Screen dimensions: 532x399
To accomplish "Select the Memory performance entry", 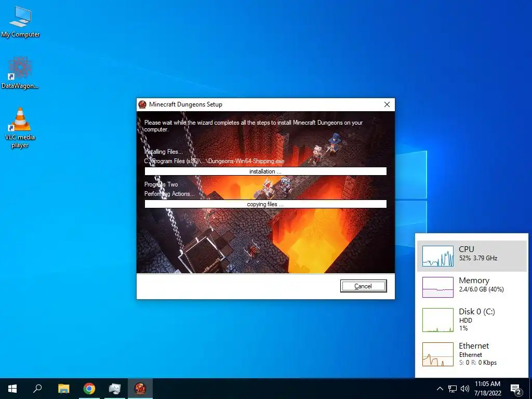I will [x=472, y=287].
